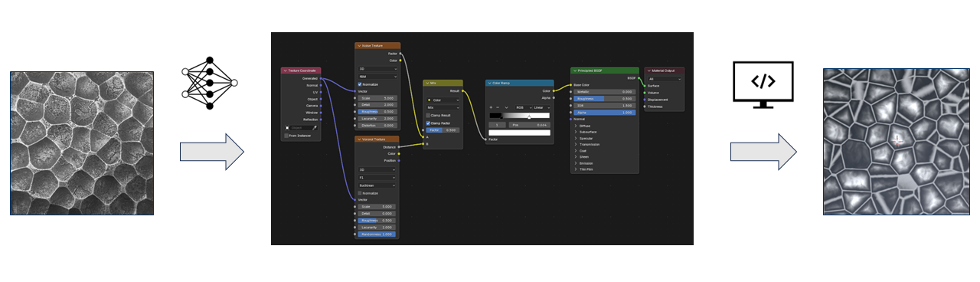The height and width of the screenshot is (282, 980).
Task: Enable the From Instancer checkbox
Action: [x=286, y=136]
